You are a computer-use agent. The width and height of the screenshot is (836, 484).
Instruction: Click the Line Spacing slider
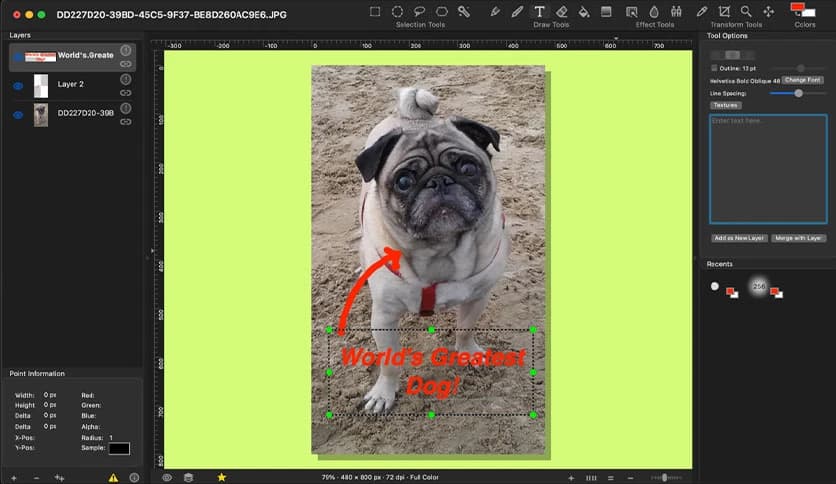point(797,93)
